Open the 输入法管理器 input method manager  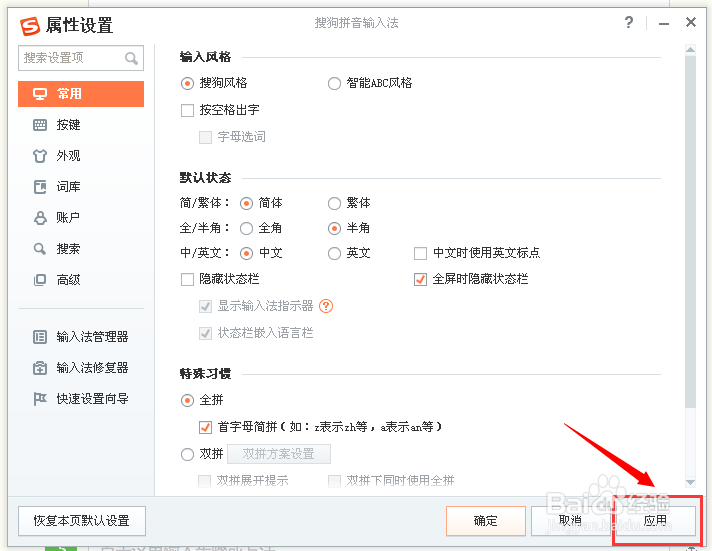92,337
